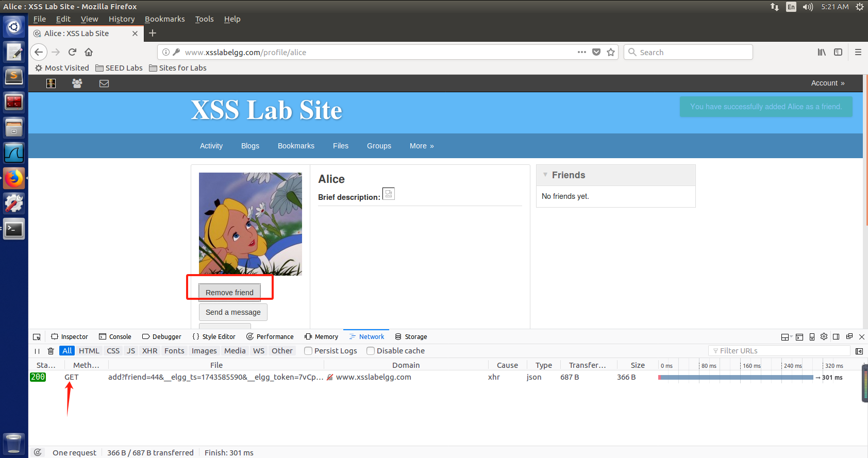Sort network requests by Domain column
Viewport: 868px width, 458px height.
pyautogui.click(x=406, y=365)
